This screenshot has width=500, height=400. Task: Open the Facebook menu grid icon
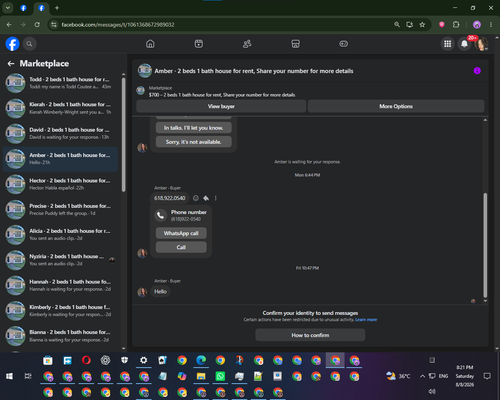pos(448,44)
